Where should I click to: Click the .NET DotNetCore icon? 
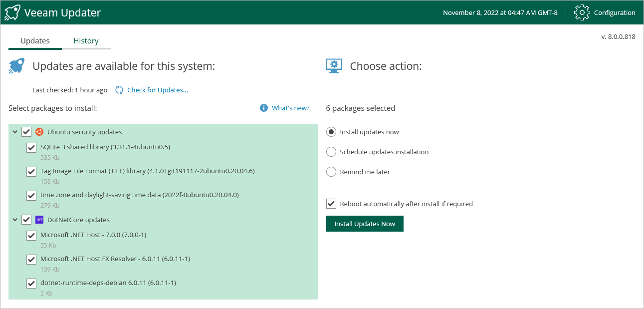click(x=39, y=220)
